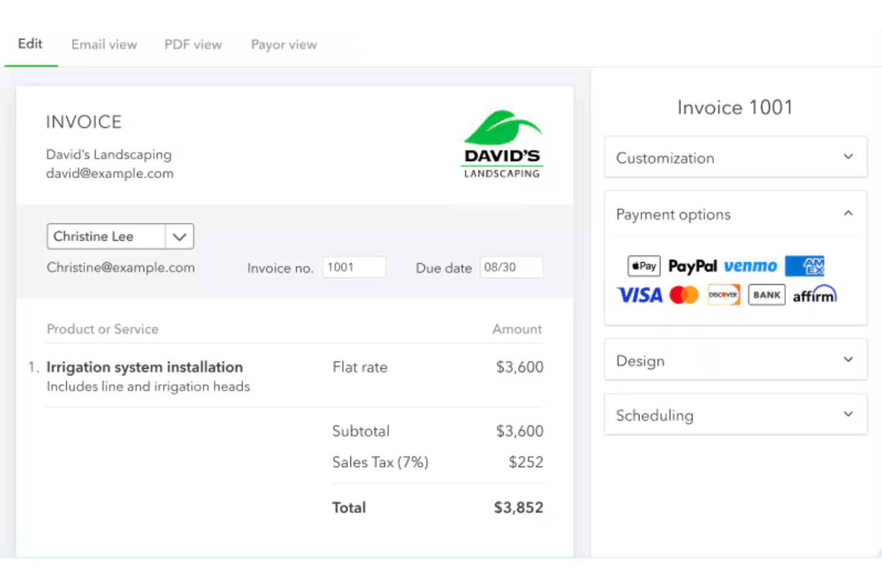This screenshot has width=882, height=588.
Task: Choose the BANK transfer icon
Action: tap(766, 295)
